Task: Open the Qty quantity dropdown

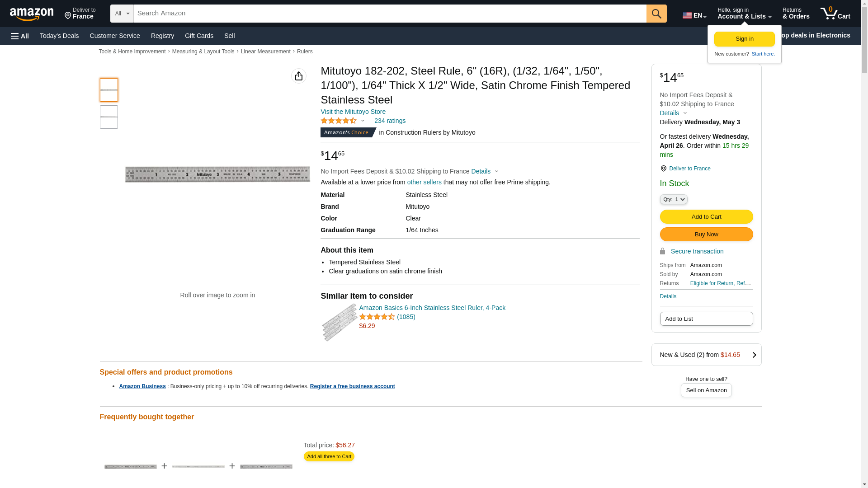Action: 673,199
